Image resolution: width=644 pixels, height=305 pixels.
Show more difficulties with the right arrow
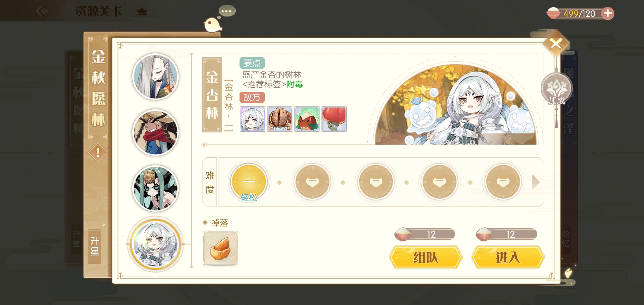(x=536, y=182)
